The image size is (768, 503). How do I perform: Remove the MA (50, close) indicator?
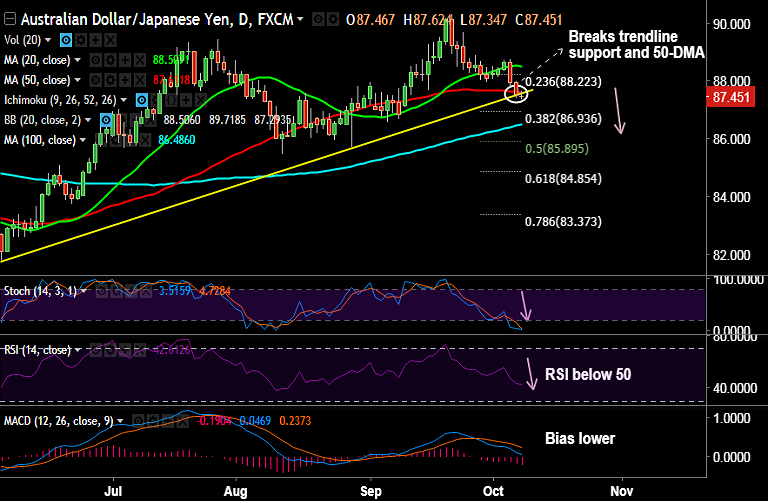(x=140, y=80)
